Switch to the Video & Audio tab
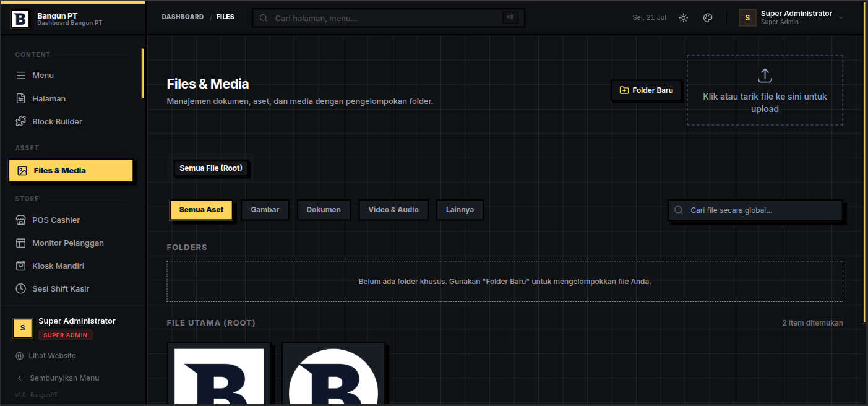The width and height of the screenshot is (868, 406). [393, 210]
